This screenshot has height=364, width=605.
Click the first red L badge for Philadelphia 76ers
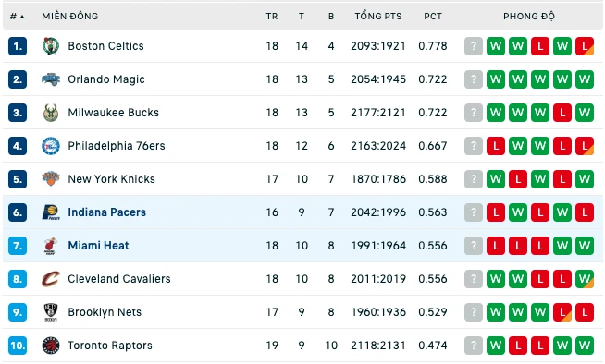click(x=496, y=146)
